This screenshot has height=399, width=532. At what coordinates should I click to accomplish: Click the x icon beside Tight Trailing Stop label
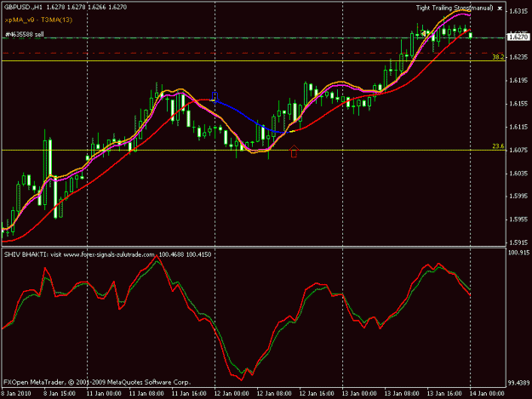point(500,9)
